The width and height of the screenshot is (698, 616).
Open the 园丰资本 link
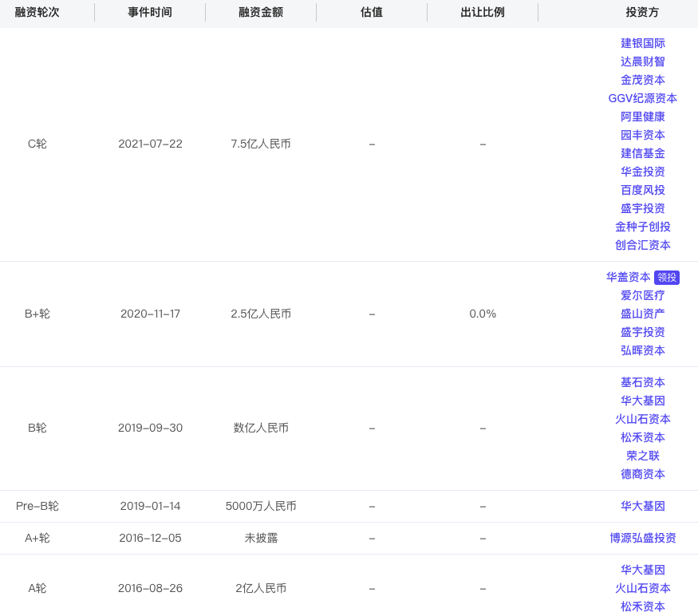coord(642,135)
